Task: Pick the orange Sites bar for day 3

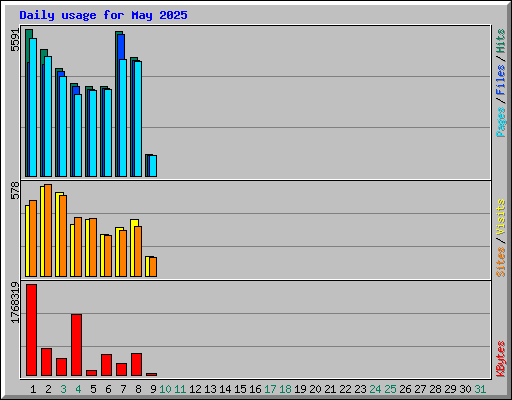Action: click(63, 236)
